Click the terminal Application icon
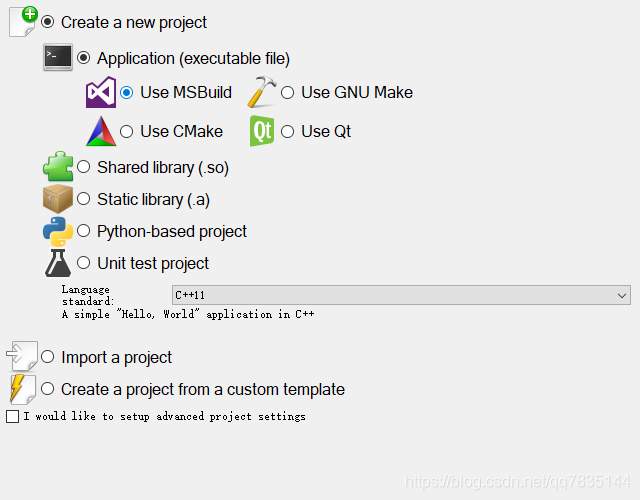The height and width of the screenshot is (500, 640). pos(58,57)
